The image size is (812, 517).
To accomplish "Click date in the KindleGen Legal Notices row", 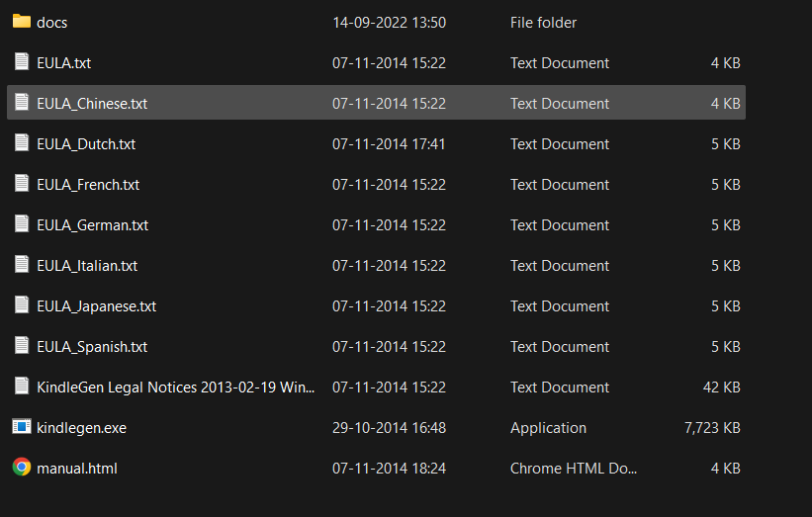I will tap(389, 388).
